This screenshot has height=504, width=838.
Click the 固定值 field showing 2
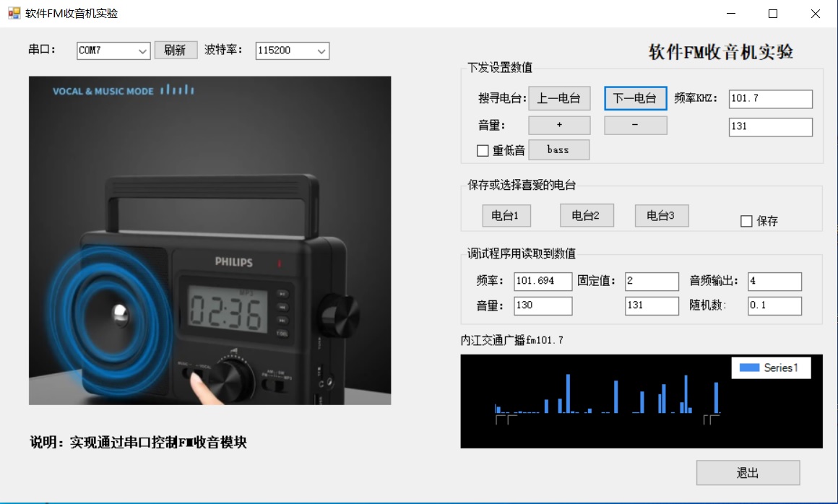point(652,282)
